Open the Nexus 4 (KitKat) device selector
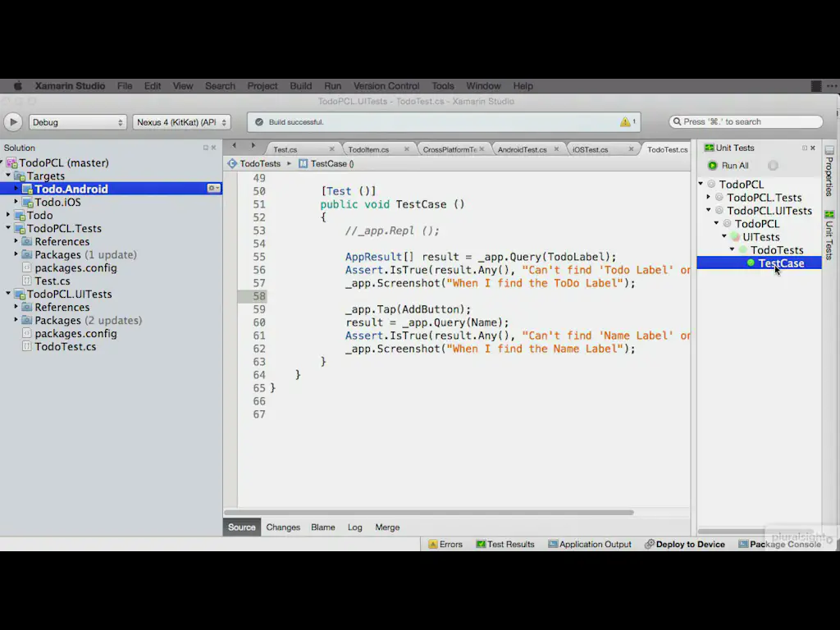 click(181, 122)
